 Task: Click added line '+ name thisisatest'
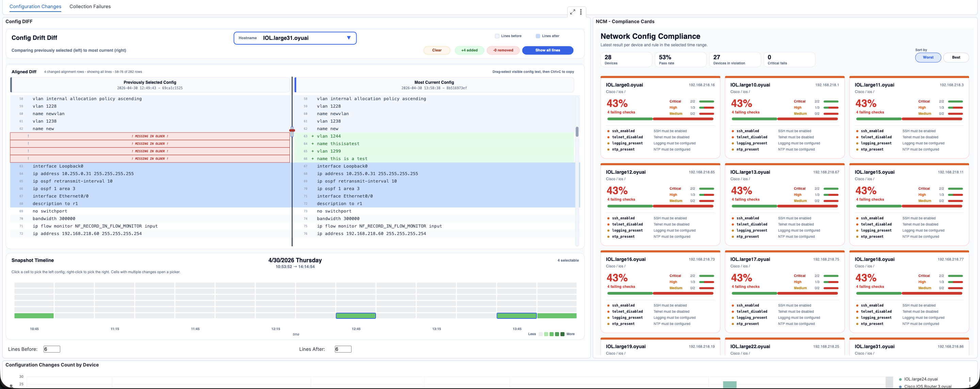[x=434, y=144]
